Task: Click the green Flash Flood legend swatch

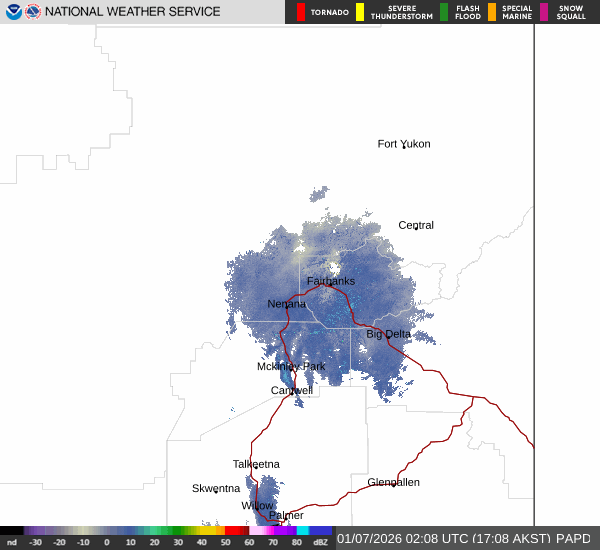Action: [x=444, y=12]
